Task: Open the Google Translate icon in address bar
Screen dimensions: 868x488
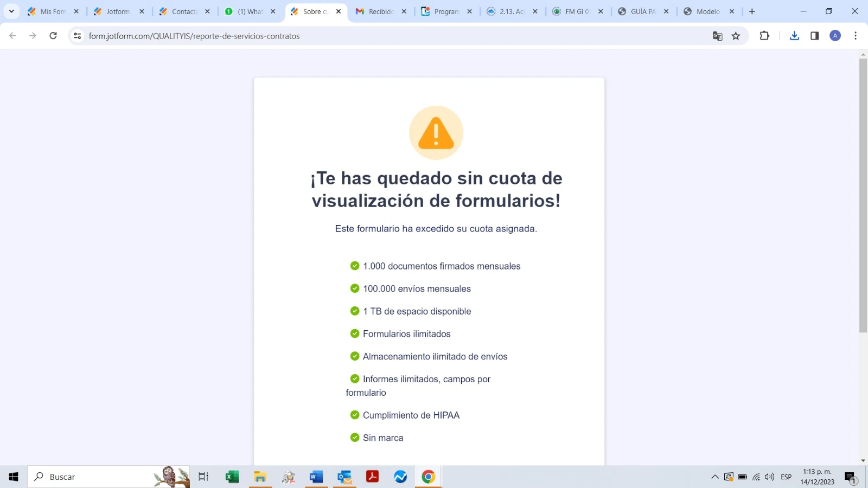Action: (x=717, y=36)
